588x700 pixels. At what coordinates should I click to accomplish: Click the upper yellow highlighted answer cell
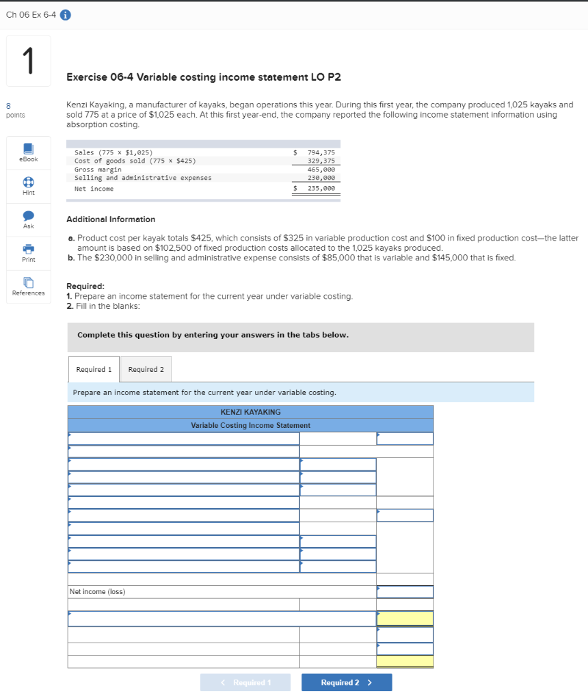point(405,618)
